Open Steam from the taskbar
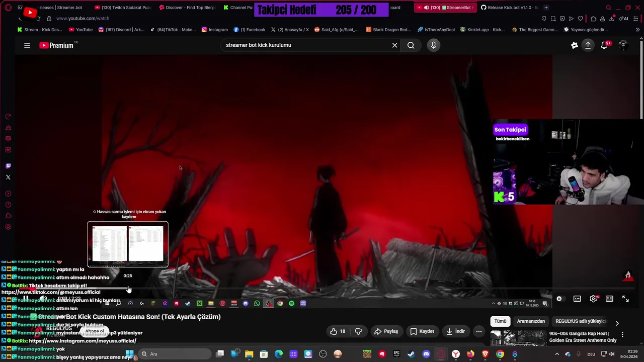Screen dimensions: 644x362 [411, 354]
